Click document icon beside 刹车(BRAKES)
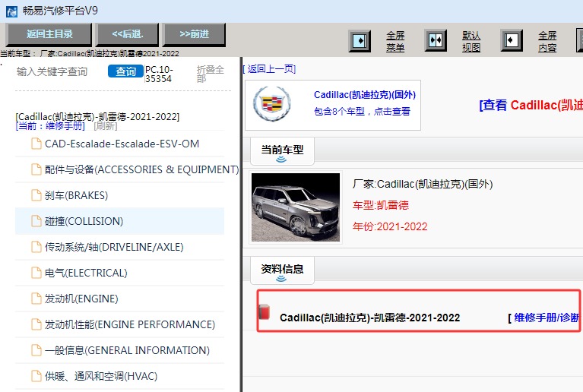This screenshot has width=583, height=392. pyautogui.click(x=36, y=195)
